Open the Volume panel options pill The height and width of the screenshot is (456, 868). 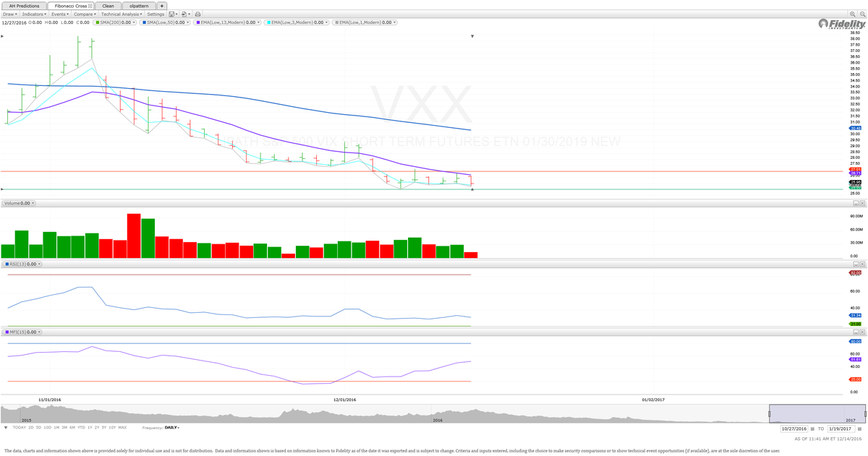tap(18, 203)
